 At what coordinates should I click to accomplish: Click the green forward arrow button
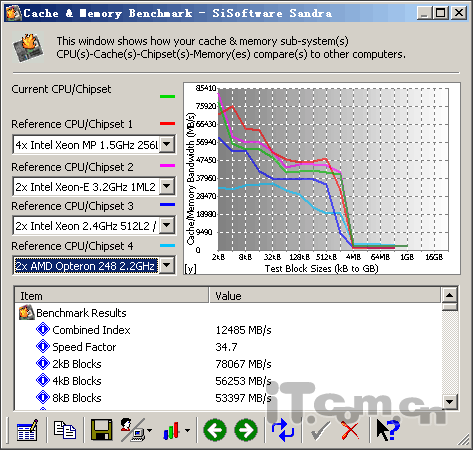(x=246, y=430)
